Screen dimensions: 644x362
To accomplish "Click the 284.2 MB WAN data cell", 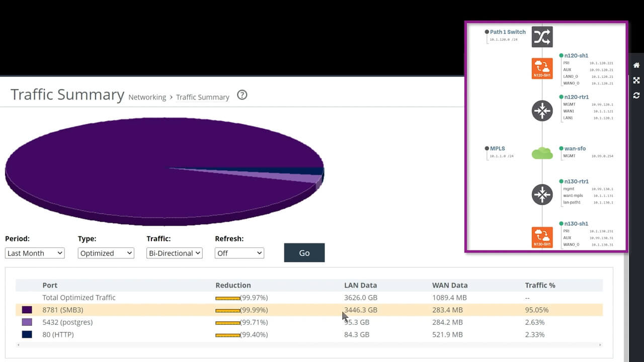I will [x=447, y=322].
